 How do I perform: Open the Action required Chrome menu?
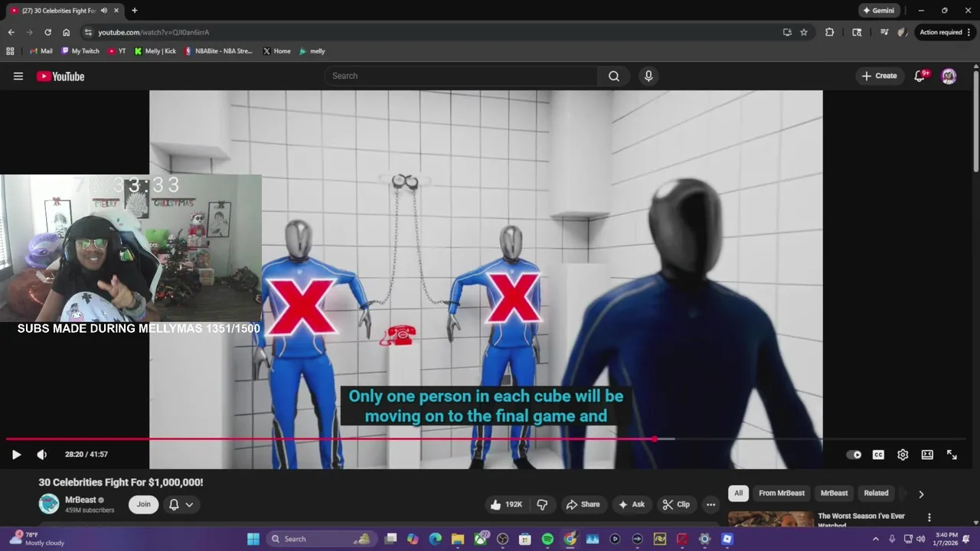[x=945, y=32]
